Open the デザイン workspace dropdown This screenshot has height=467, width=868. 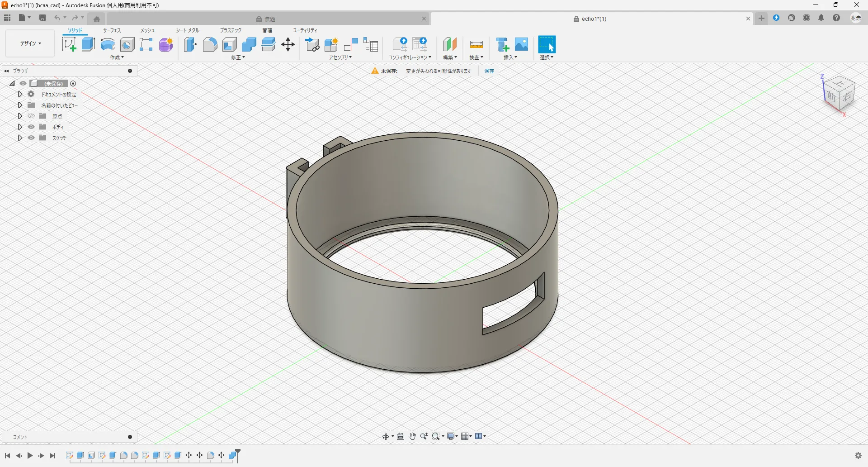pos(30,43)
